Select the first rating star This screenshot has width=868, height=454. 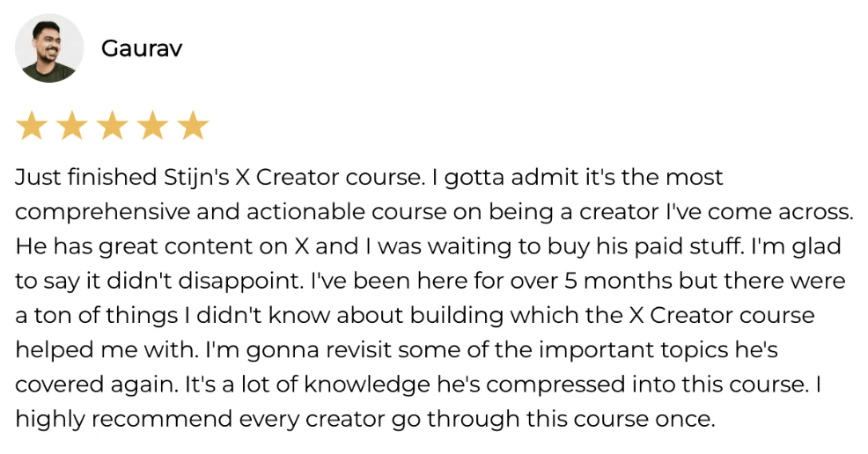pos(32,125)
